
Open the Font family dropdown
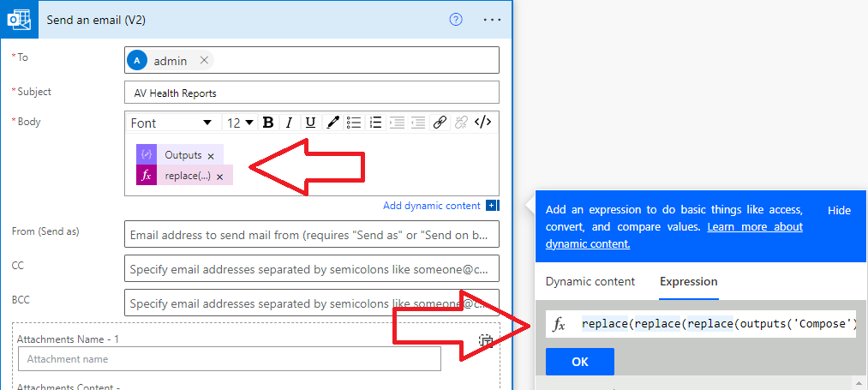click(171, 123)
